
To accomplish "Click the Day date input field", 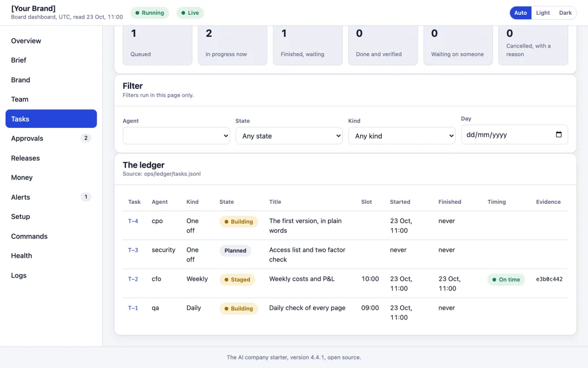I will tap(514, 134).
